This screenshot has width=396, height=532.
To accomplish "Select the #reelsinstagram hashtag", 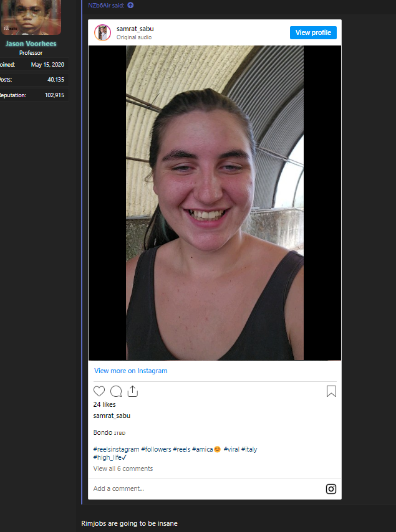I will click(116, 449).
